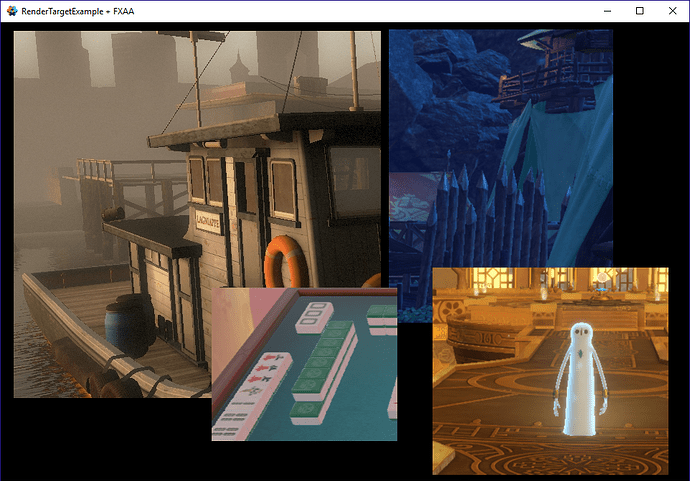Close the RenderTargetExample + FXAA window
The height and width of the screenshot is (481, 690).
(x=672, y=10)
